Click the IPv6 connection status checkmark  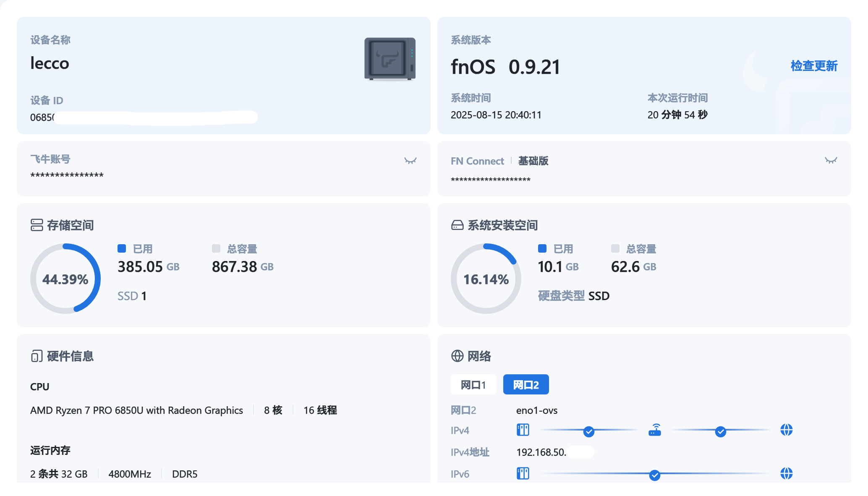(x=654, y=475)
